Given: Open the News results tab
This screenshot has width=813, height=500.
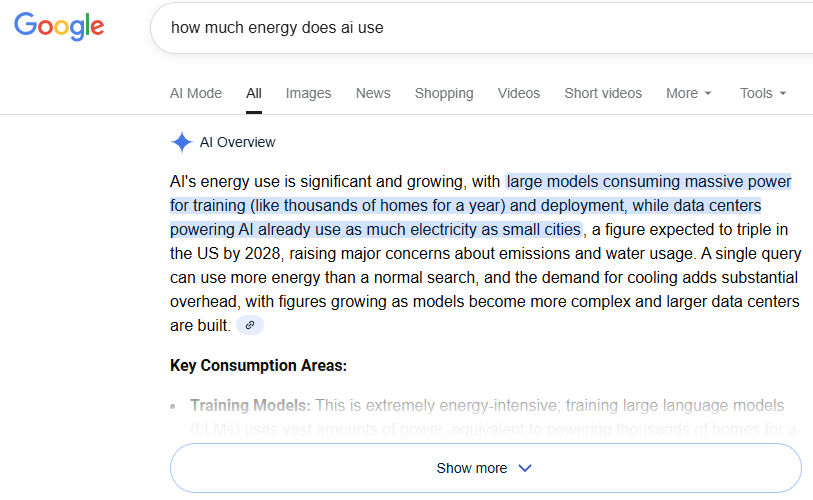Looking at the screenshot, I should pyautogui.click(x=373, y=93).
